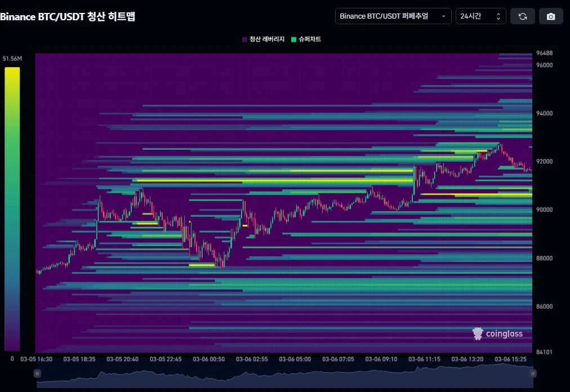570x392 pixels.
Task: Open the 24시간 time range selector
Action: pyautogui.click(x=480, y=16)
